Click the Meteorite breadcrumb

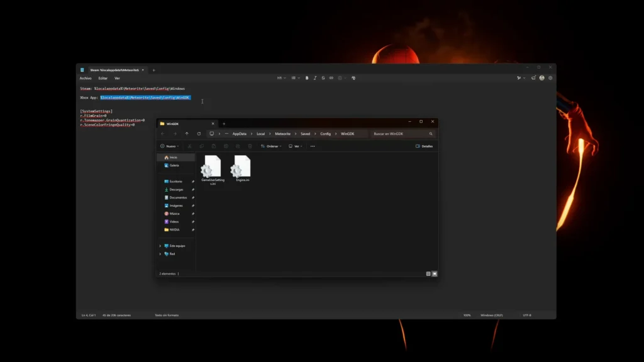tap(282, 134)
